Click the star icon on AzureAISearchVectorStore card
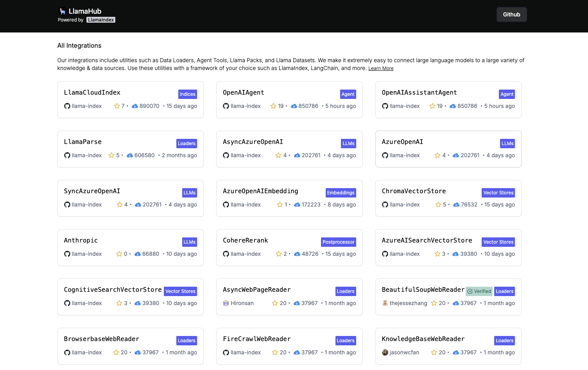This screenshot has height=370, width=588. [x=437, y=254]
